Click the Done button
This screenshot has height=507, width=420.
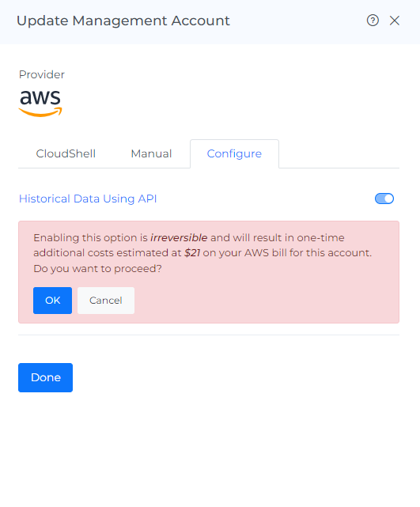pos(45,377)
